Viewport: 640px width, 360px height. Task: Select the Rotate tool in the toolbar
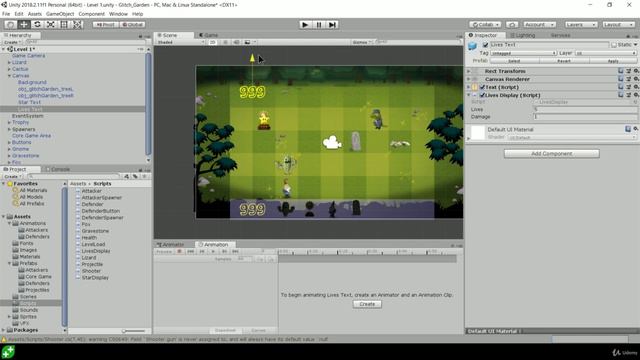coord(37,24)
